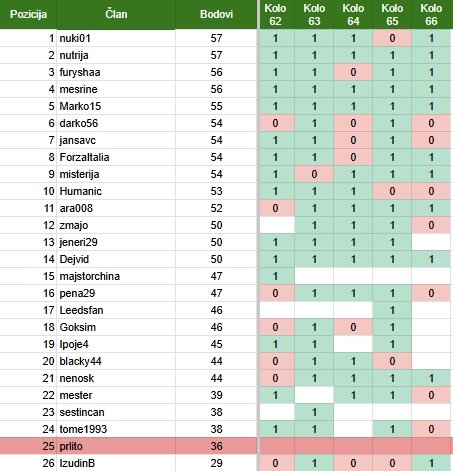This screenshot has width=453, height=471.
Task: Click IzudinB's 1 in Kolo 66
Action: [432, 463]
